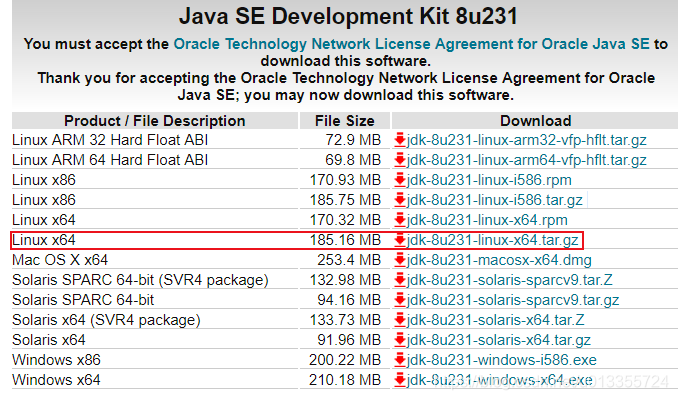The image size is (678, 400).
Task: Select Linux ARM 32 Hard Float ABI text
Action: [110, 140]
